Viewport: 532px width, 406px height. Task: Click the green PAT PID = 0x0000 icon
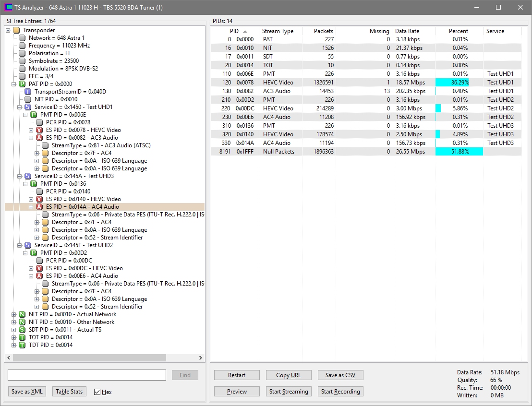22,84
